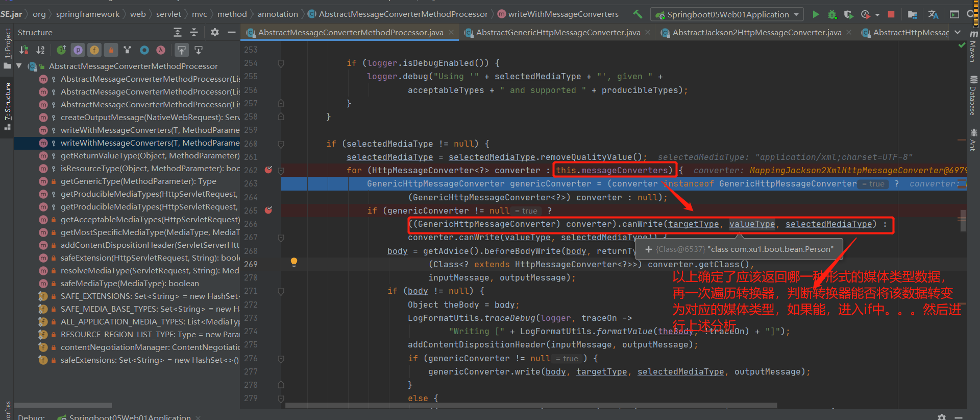Toggle Autoscroll to Source icon
This screenshot has height=420, width=980.
click(182, 50)
